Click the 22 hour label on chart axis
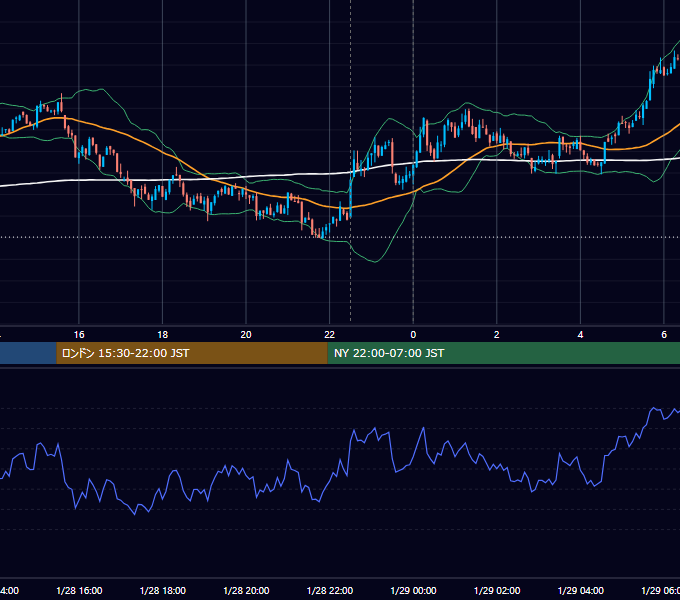Viewport: 680px width, 600px height. pyautogui.click(x=330, y=335)
